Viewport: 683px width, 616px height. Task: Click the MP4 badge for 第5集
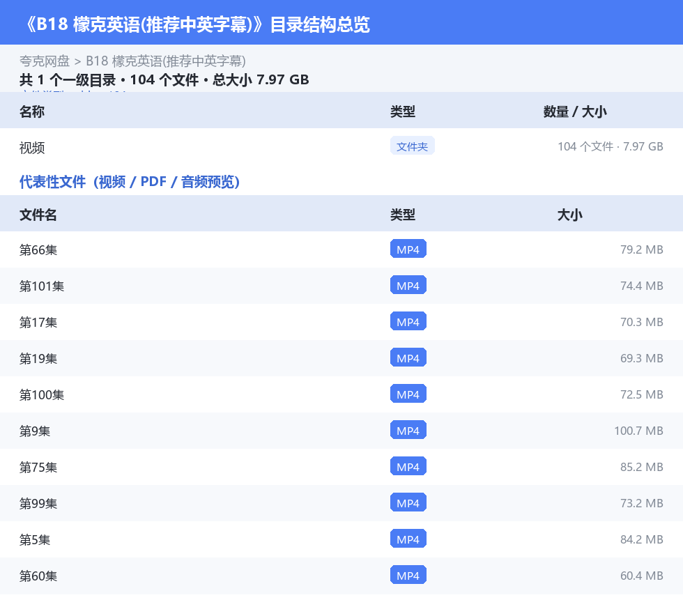coord(408,539)
